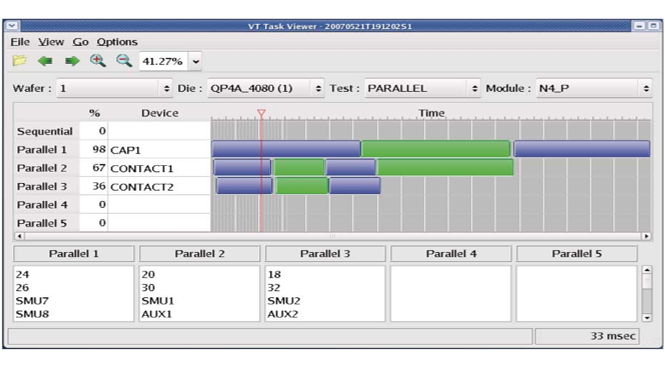Zoom out with the magnifier minus icon
This screenshot has width=665, height=368.
(124, 61)
